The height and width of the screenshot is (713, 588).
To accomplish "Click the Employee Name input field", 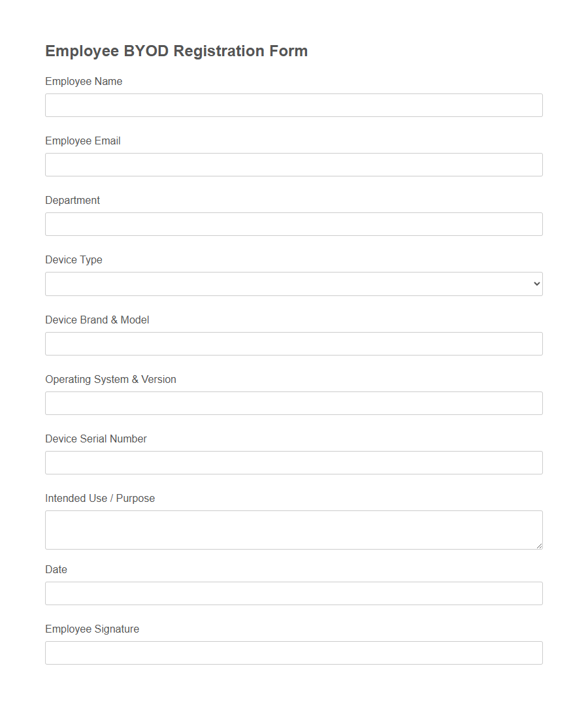I will pyautogui.click(x=294, y=105).
